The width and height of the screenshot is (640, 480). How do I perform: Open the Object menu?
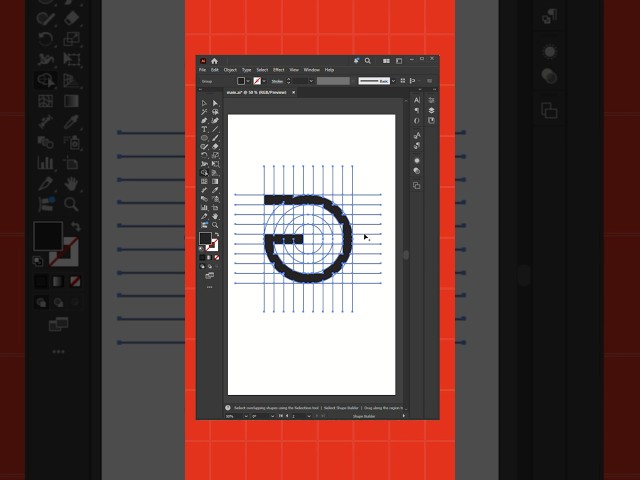point(230,70)
